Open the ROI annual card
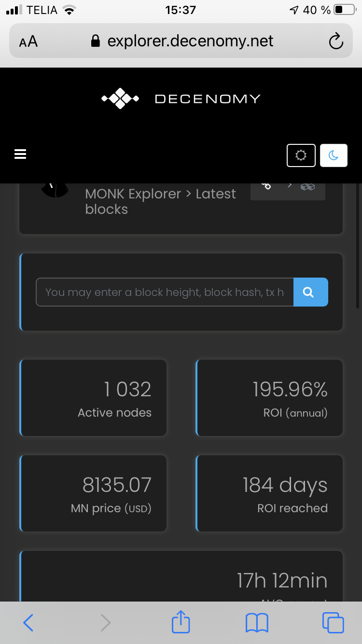This screenshot has width=362, height=644. point(269,398)
